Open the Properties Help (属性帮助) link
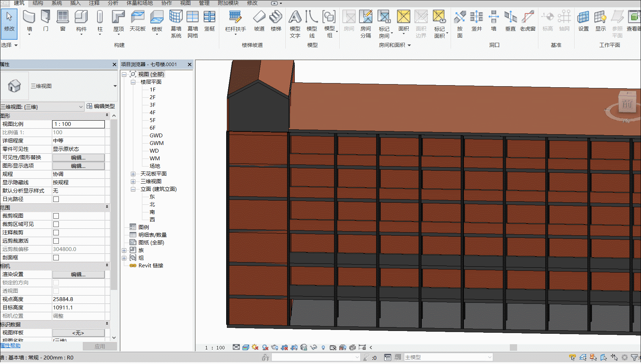The height and width of the screenshot is (364, 641). point(10,346)
